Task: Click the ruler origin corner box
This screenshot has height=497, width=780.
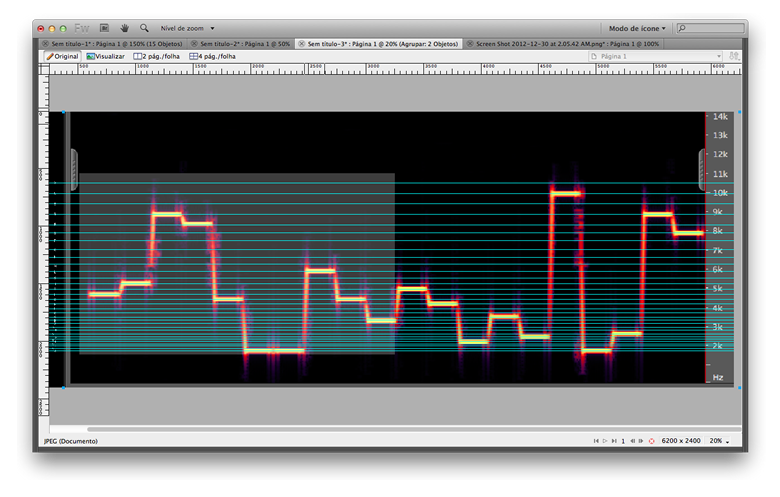Action: click(x=44, y=69)
